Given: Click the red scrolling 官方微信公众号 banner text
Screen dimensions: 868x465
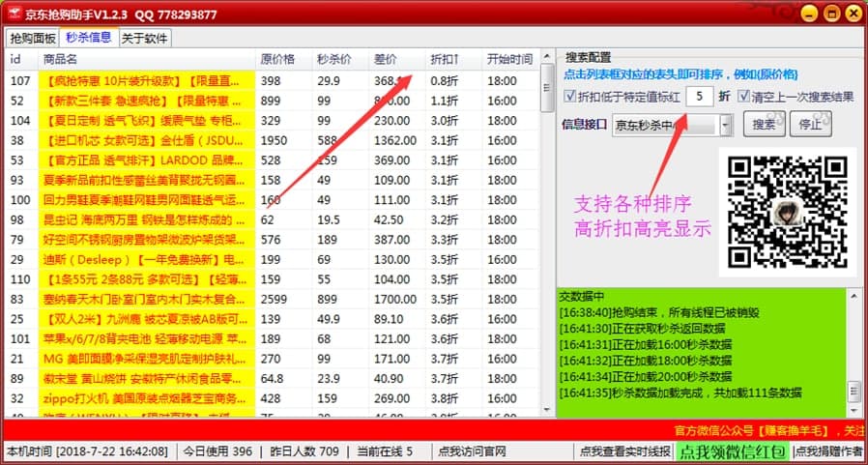Looking at the screenshot, I should 768,430.
